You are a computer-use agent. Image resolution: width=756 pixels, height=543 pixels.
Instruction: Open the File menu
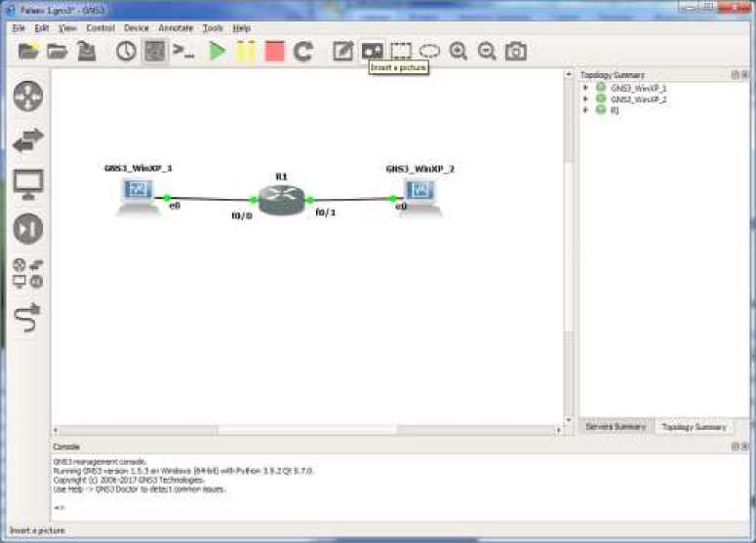[19, 28]
